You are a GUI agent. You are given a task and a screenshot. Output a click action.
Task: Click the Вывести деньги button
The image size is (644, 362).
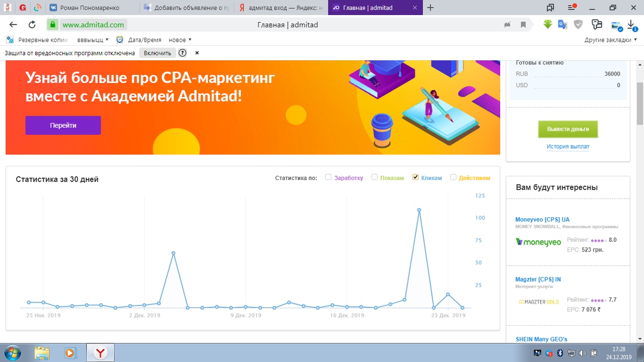tap(568, 129)
